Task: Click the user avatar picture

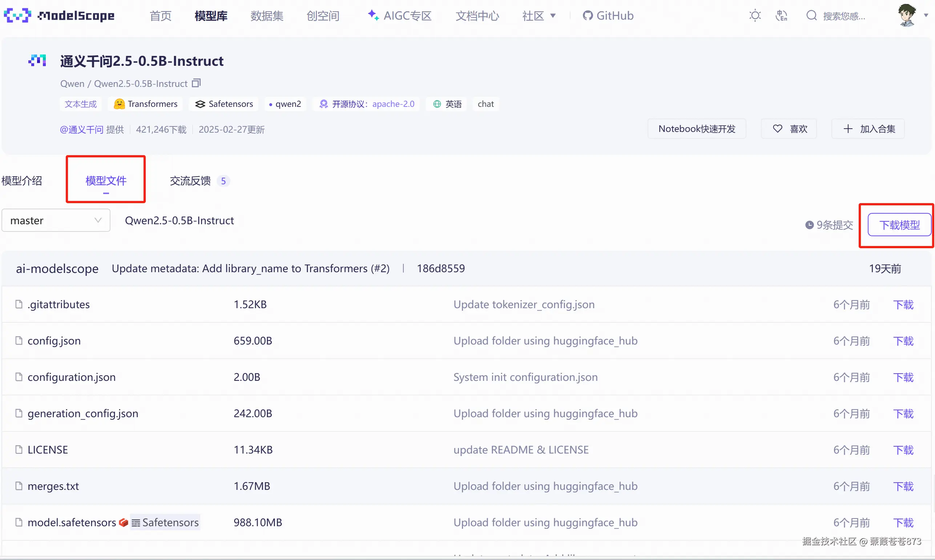Action: pos(907,15)
